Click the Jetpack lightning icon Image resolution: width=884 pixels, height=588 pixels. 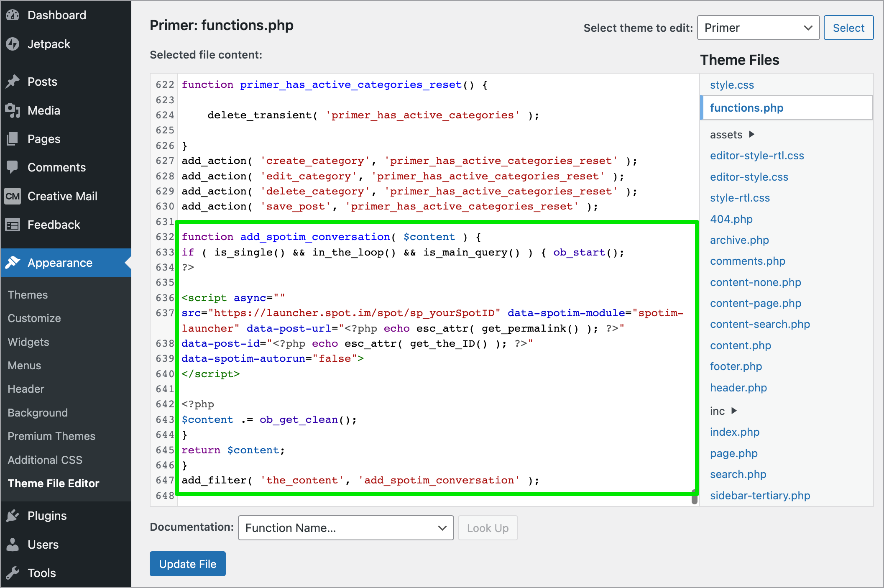(13, 44)
